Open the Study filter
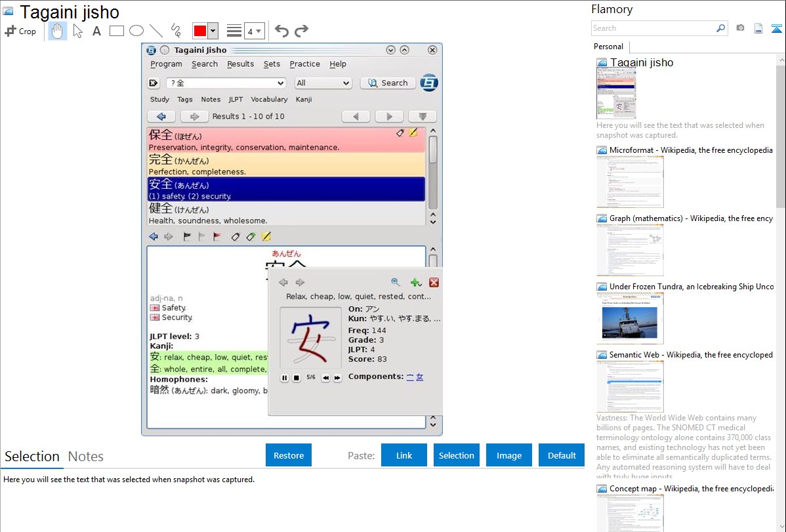This screenshot has width=786, height=532. pyautogui.click(x=159, y=99)
